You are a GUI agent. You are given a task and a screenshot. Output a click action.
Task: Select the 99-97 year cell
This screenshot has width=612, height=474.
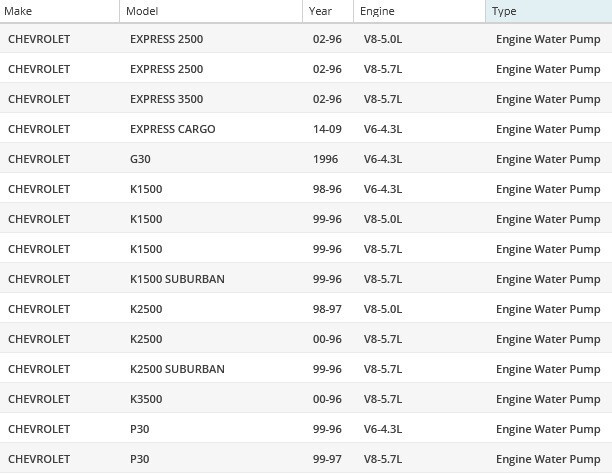pos(326,459)
